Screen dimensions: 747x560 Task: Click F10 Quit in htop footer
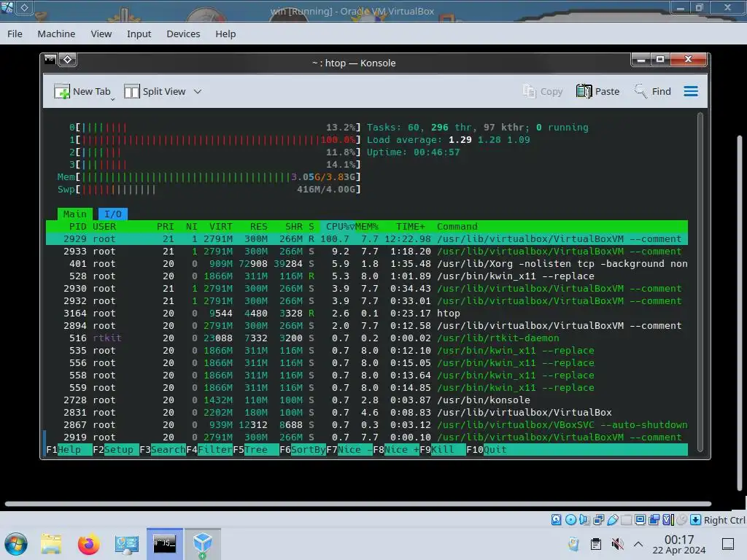(x=487, y=449)
